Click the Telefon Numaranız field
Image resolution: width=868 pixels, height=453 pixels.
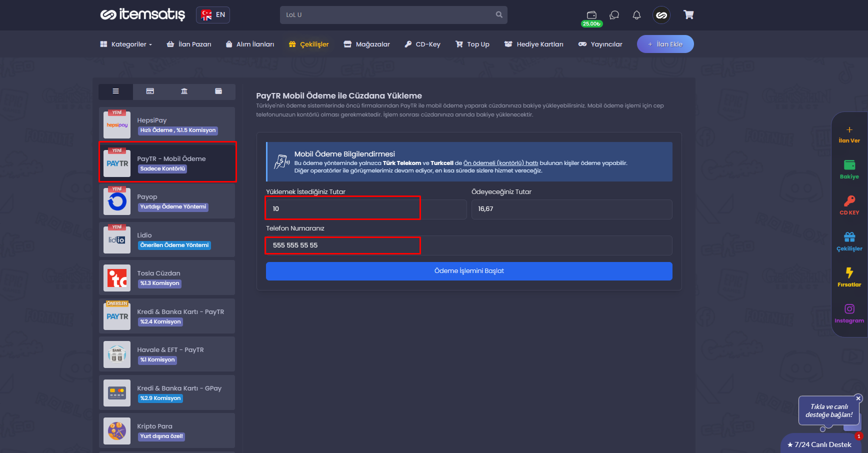[469, 245]
